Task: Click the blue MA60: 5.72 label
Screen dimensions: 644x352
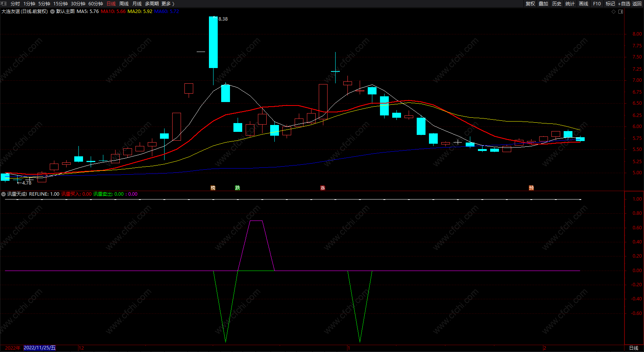Action: tap(166, 11)
